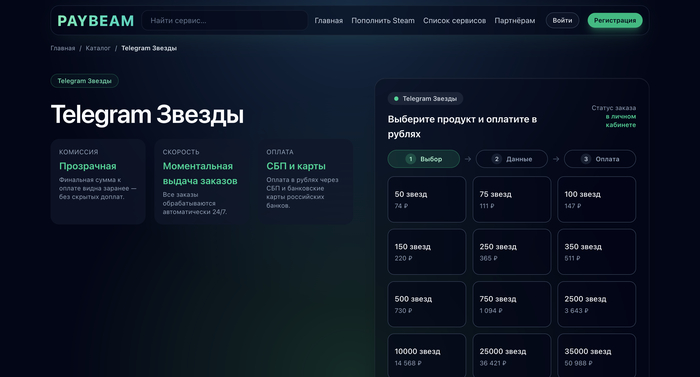This screenshot has width=700, height=377.
Task: Choose the 2500 звезд package
Action: pos(596,304)
